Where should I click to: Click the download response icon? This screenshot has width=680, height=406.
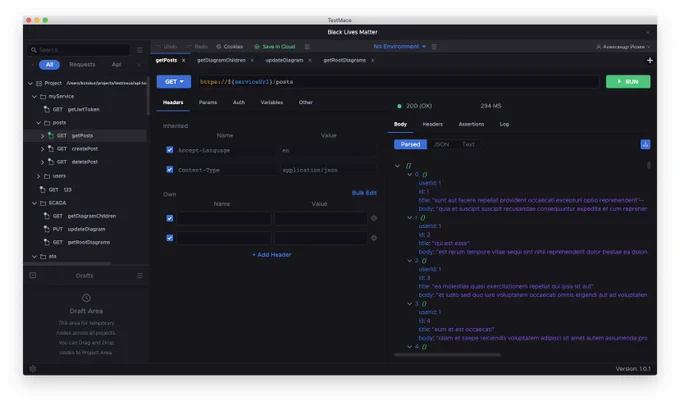[645, 144]
